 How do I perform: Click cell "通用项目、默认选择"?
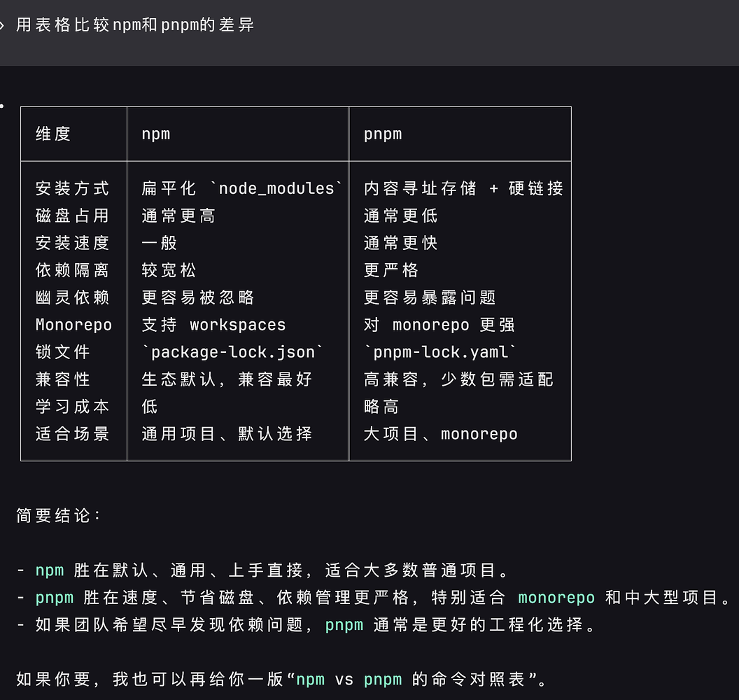point(227,434)
